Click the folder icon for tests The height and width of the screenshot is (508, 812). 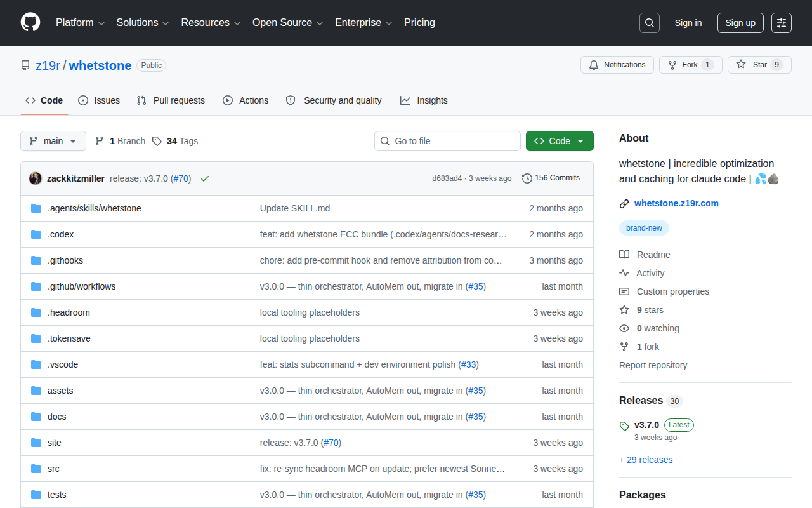[36, 495]
